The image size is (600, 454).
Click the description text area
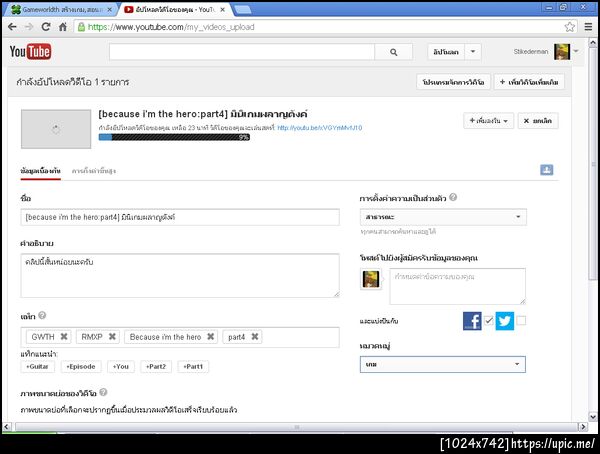(x=180, y=275)
